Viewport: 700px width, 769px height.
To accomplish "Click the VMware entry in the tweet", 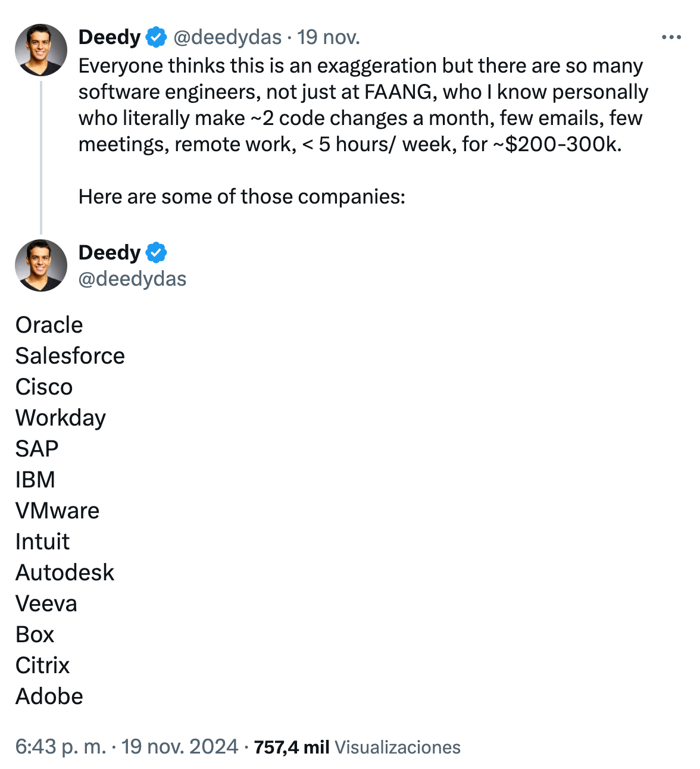I will pos(58,511).
